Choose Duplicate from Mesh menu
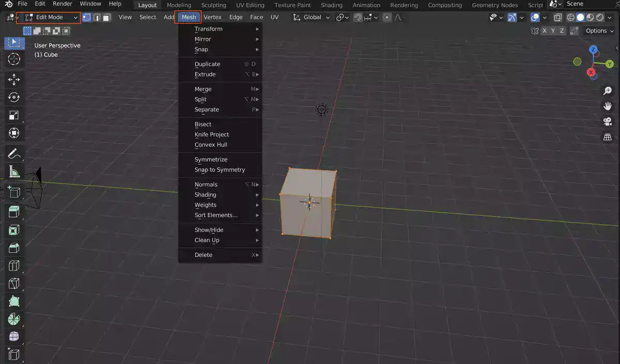Viewport: 620px width, 364px height. 221,64
